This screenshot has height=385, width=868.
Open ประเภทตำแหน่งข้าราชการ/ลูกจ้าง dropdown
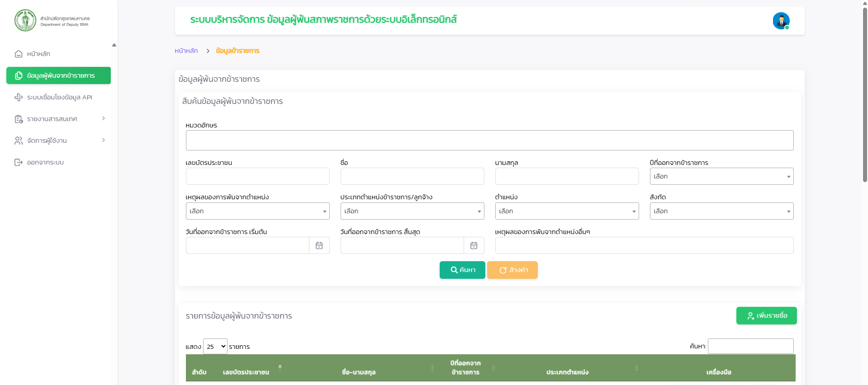[412, 211]
